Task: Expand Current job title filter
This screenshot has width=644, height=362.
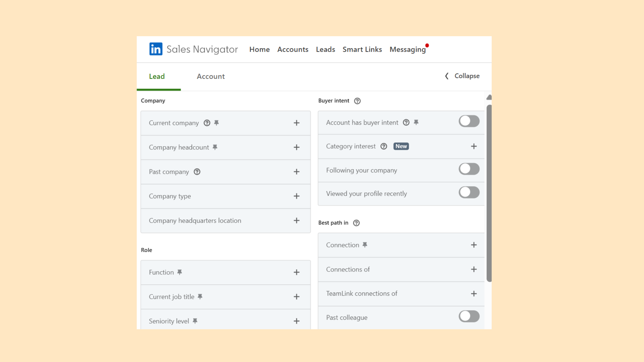Action: (x=297, y=297)
